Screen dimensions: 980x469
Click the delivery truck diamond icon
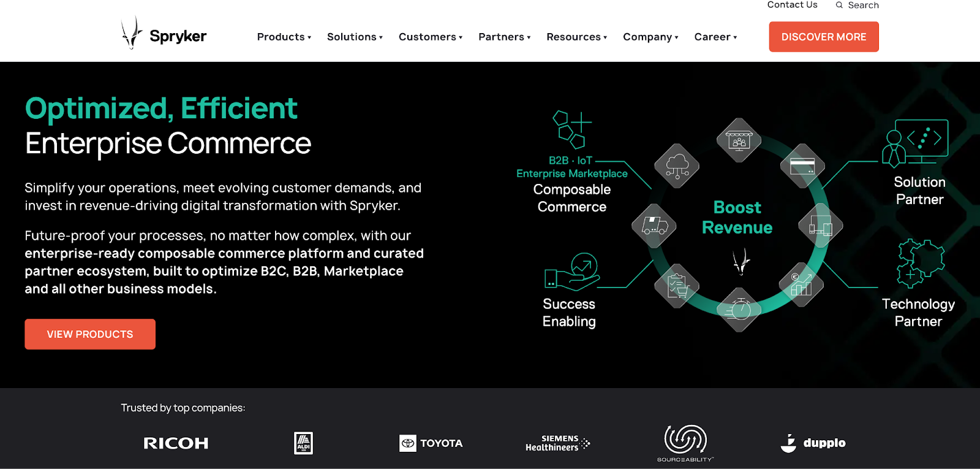654,226
